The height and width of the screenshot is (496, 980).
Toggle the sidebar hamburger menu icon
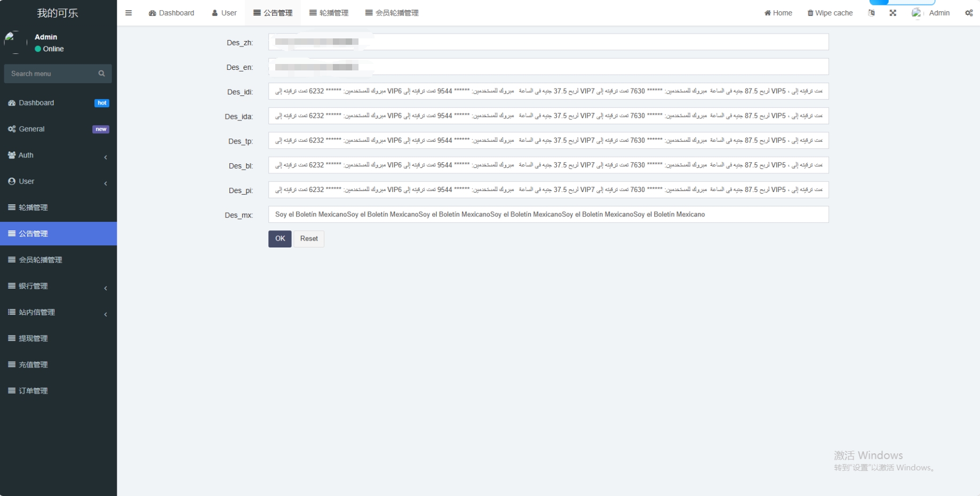[129, 13]
